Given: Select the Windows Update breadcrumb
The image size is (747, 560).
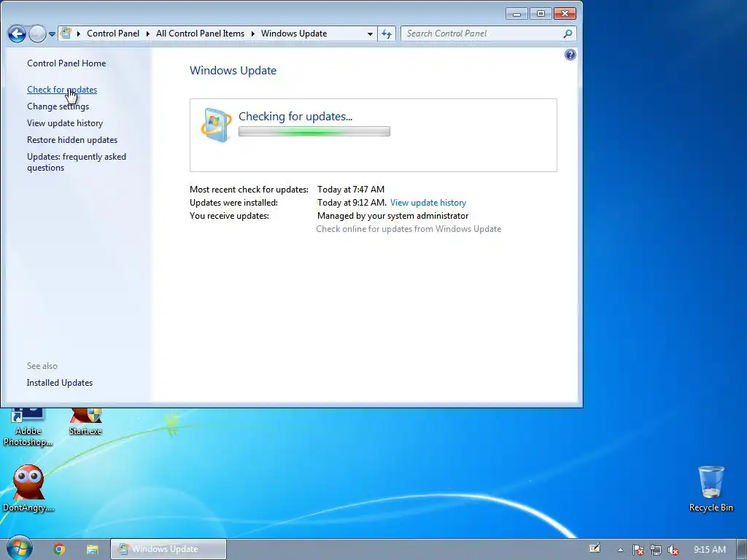Looking at the screenshot, I should pyautogui.click(x=294, y=34).
